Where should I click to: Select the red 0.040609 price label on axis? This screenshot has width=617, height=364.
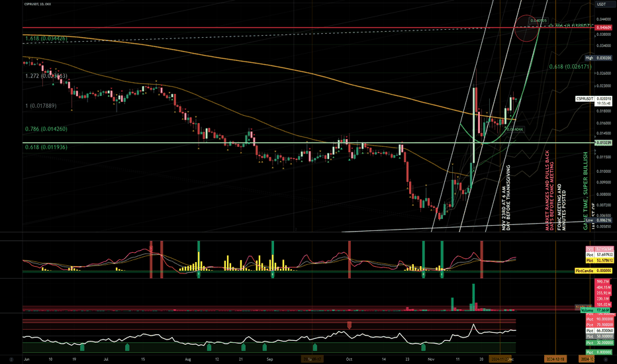pos(604,28)
